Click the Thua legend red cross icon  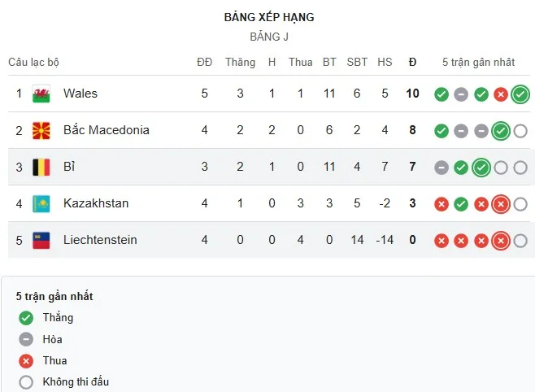(27, 360)
